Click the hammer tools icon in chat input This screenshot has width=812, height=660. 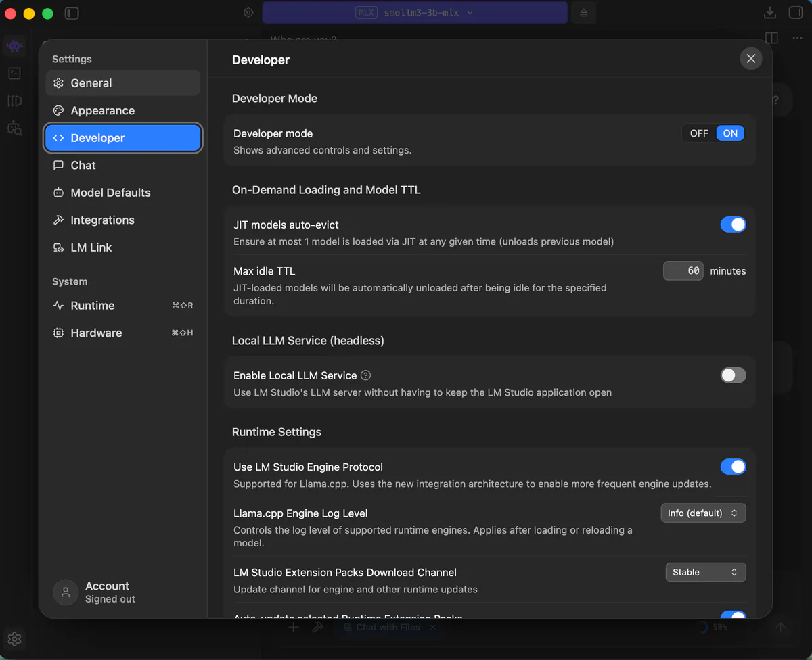pos(317,628)
